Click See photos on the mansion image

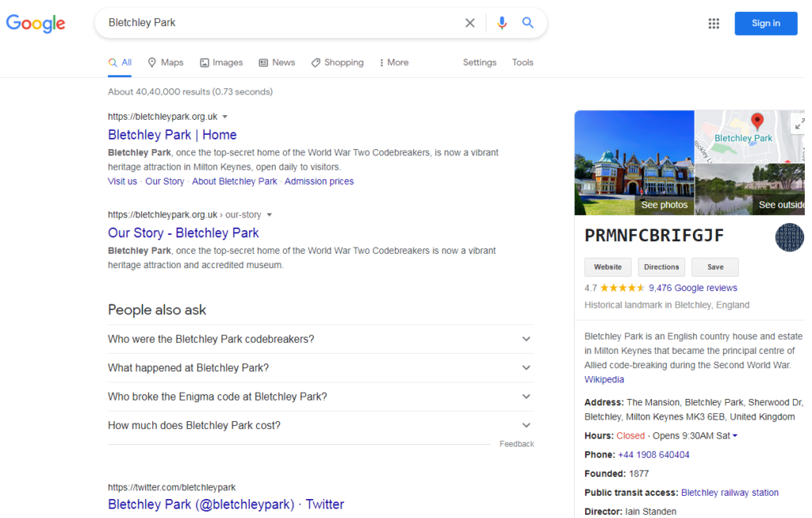click(x=664, y=205)
